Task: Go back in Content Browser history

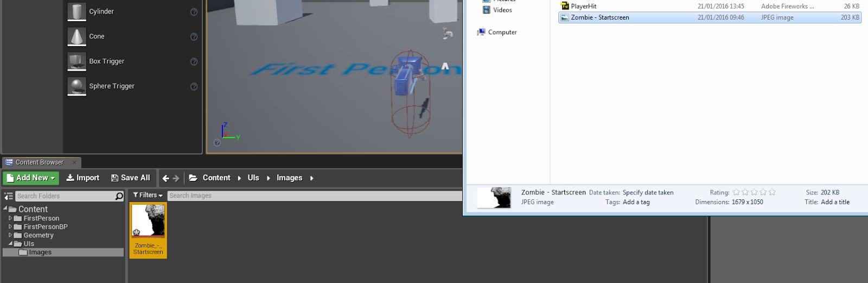Action: pyautogui.click(x=166, y=178)
